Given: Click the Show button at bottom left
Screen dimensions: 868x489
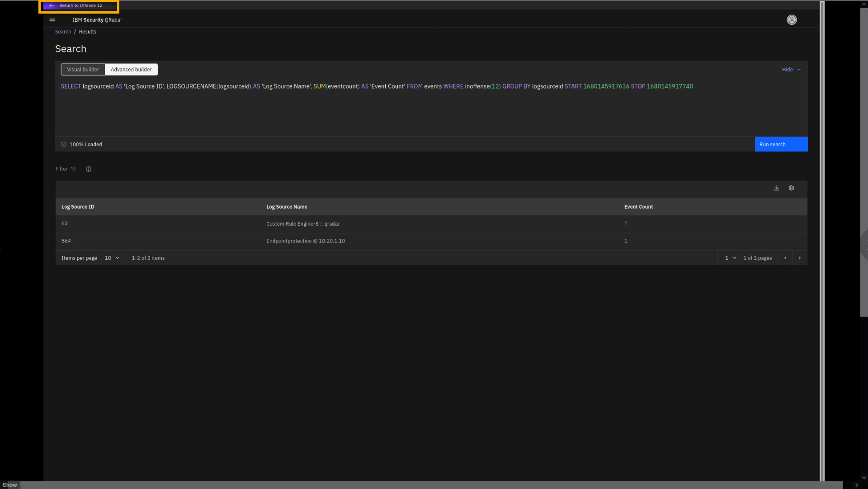Looking at the screenshot, I should [9, 485].
